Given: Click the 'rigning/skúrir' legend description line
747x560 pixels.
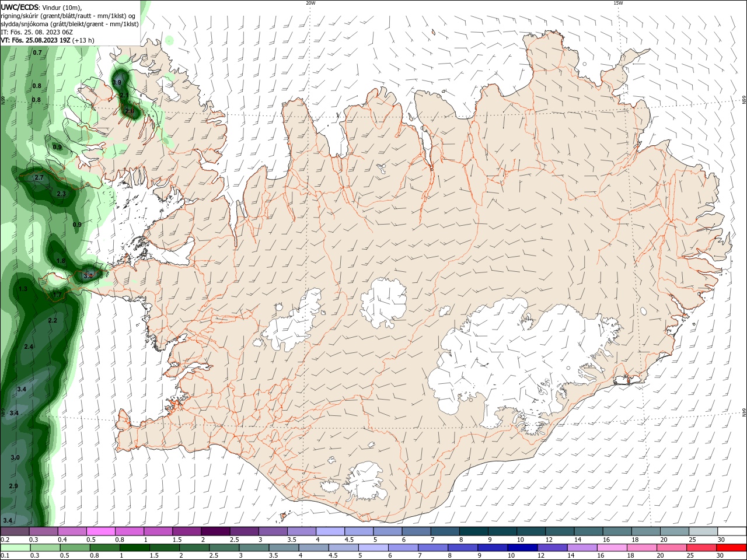Looking at the screenshot, I should point(68,15).
